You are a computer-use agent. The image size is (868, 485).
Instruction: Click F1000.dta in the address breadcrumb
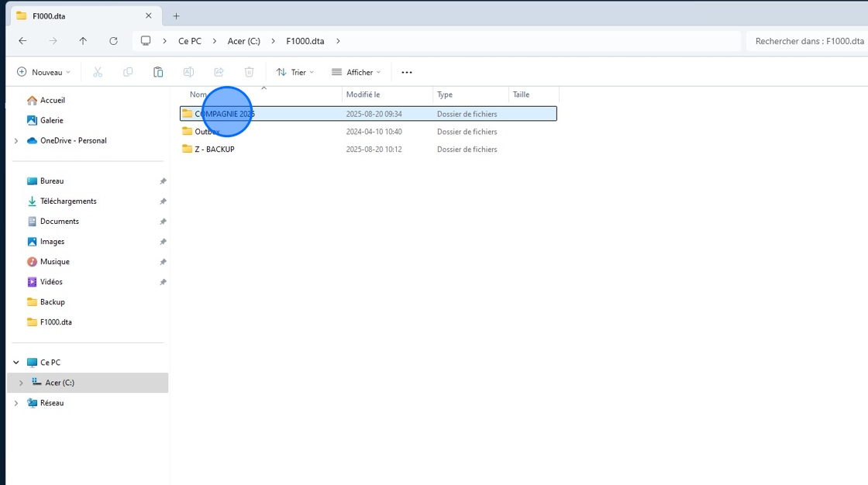point(305,41)
